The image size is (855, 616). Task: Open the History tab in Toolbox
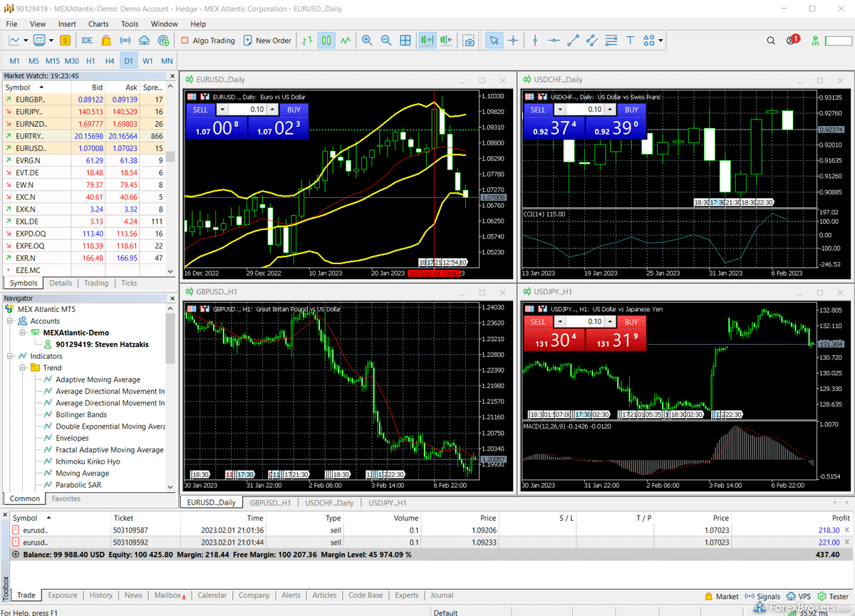tap(101, 595)
